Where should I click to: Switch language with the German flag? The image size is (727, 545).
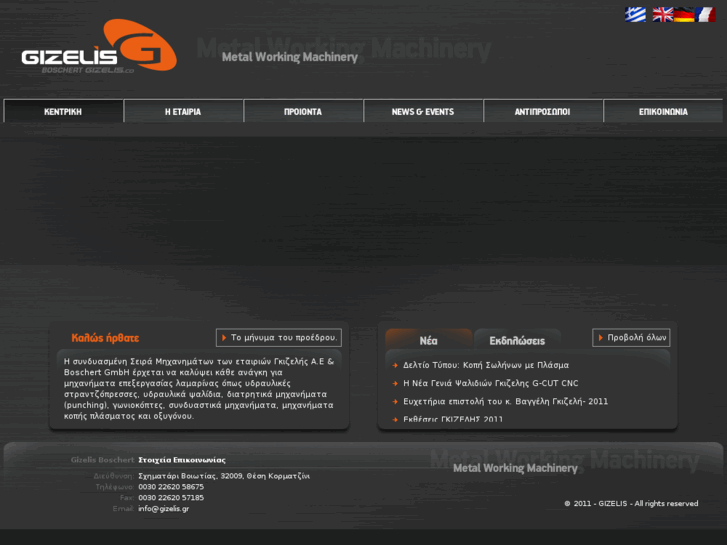click(684, 14)
